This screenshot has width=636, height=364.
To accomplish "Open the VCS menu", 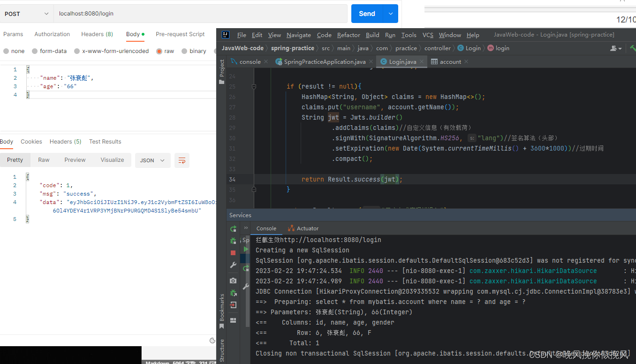I will tap(428, 35).
